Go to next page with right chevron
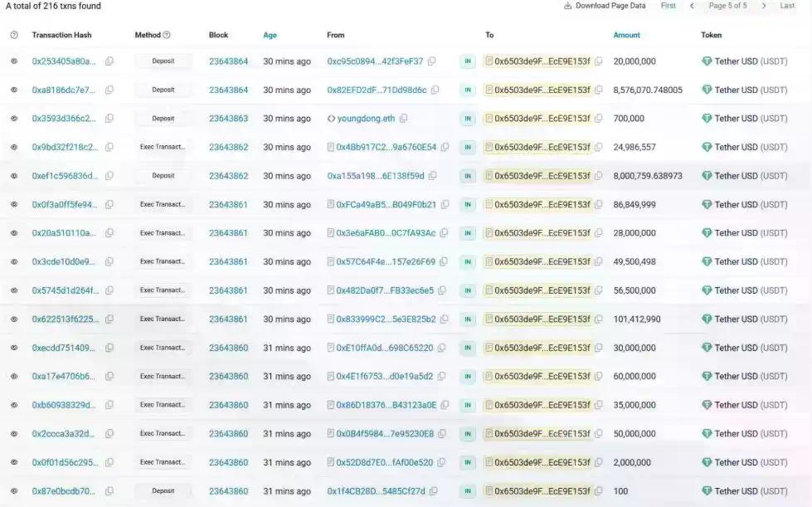Image resolution: width=812 pixels, height=507 pixels. 764,6
